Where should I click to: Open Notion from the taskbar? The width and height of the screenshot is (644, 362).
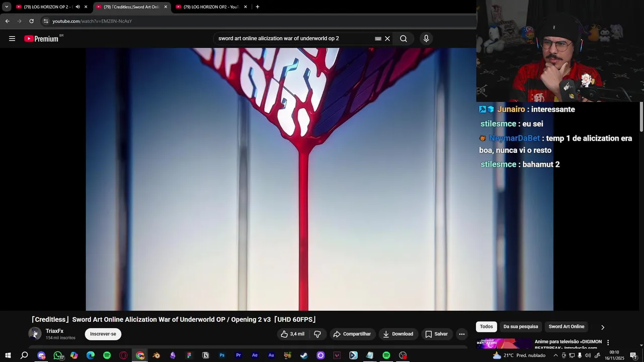click(205, 355)
